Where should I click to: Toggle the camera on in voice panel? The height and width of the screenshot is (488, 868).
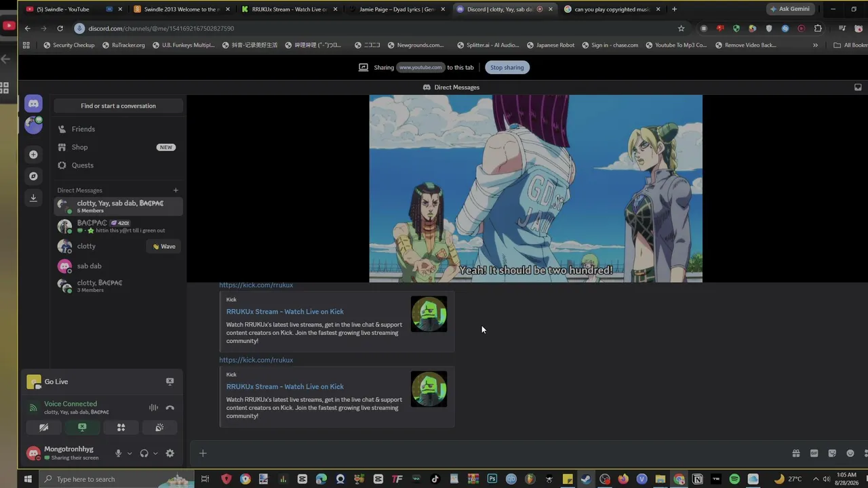[x=43, y=428]
